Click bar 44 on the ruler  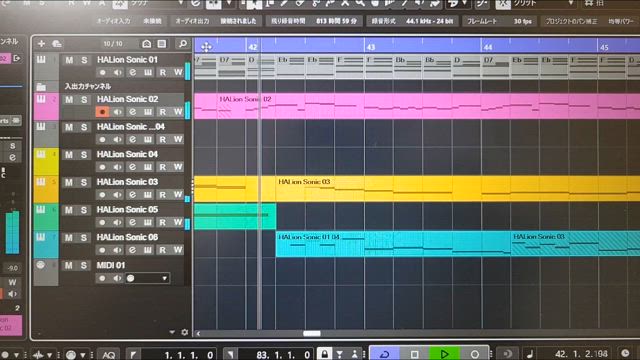[x=488, y=47]
